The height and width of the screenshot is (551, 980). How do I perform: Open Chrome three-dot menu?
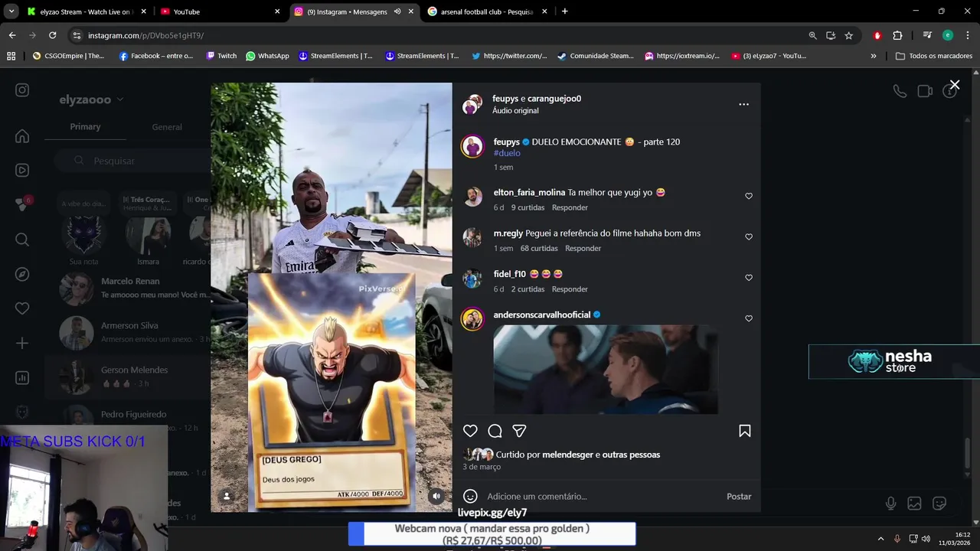[x=968, y=35]
